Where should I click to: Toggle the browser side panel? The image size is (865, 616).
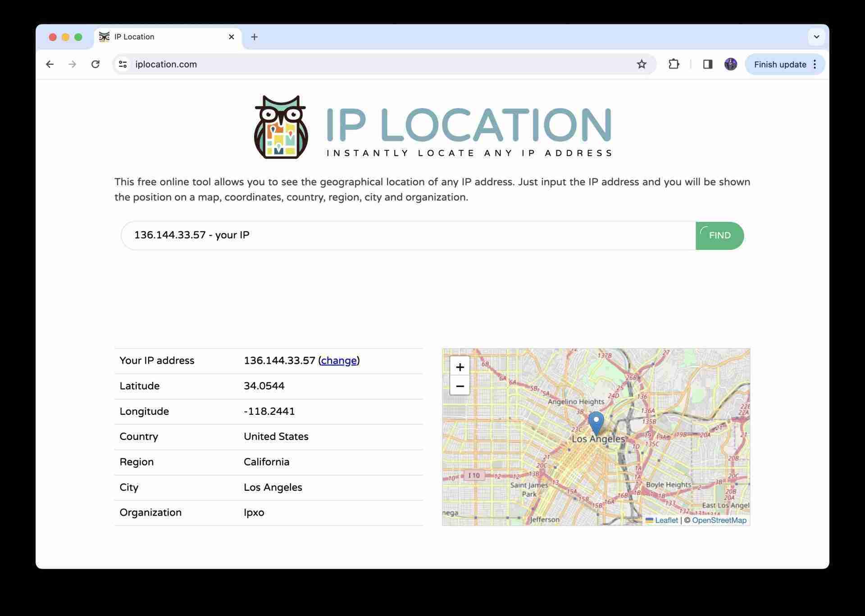[x=707, y=64]
